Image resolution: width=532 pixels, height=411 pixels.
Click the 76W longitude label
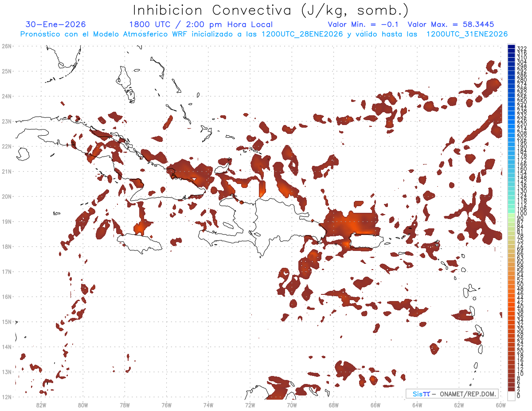[166, 404]
